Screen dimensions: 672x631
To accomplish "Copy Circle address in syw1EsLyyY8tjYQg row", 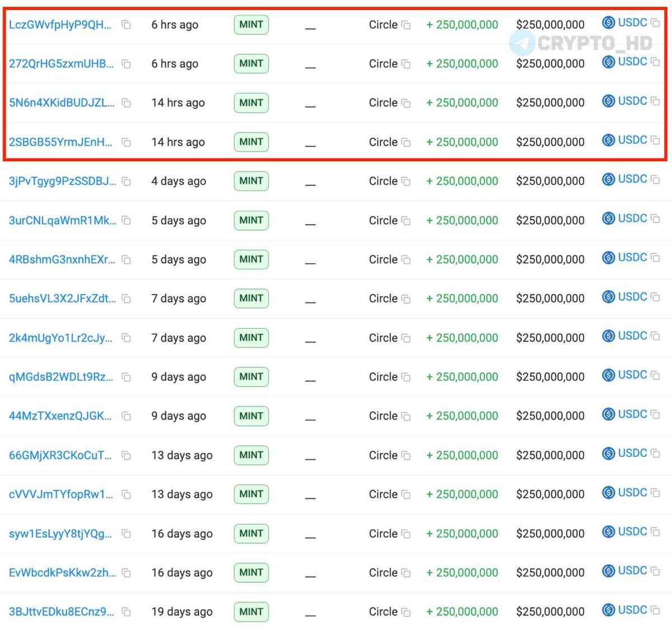I will coord(406,534).
